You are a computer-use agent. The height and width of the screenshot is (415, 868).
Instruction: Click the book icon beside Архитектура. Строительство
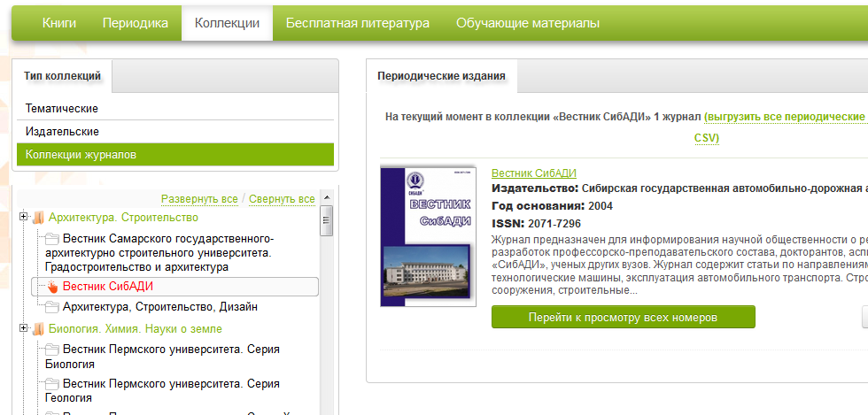pyautogui.click(x=38, y=218)
